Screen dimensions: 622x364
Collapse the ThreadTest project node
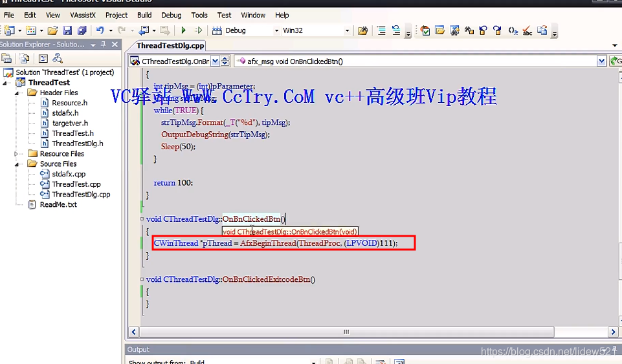(5, 83)
